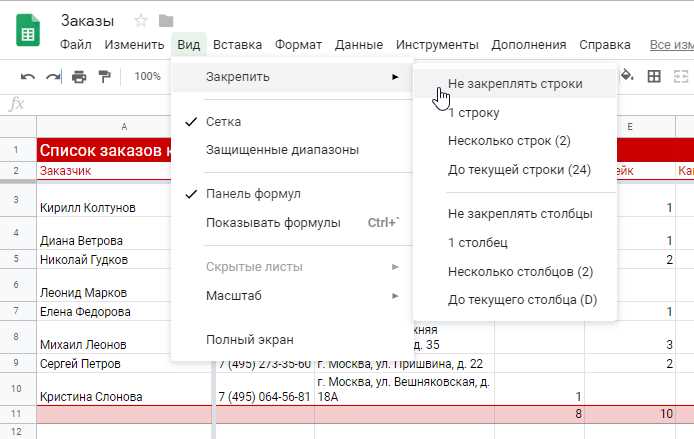Click the redo arrow icon
The height and width of the screenshot is (439, 694).
tap(52, 76)
